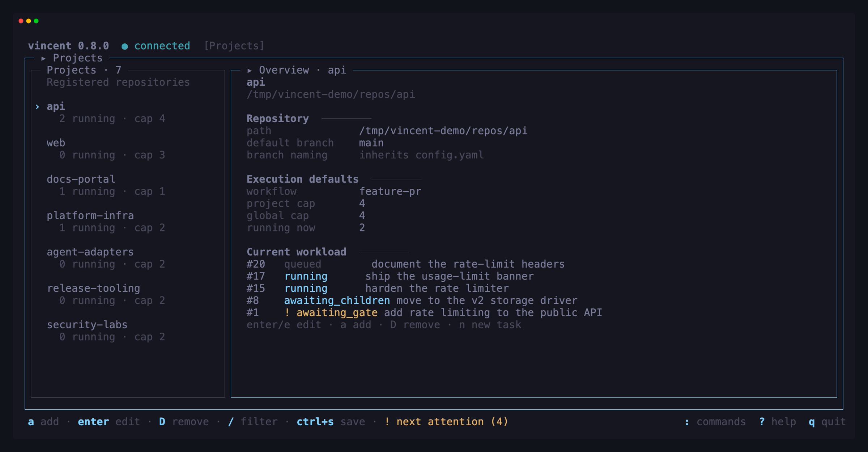Screen dimensions: 868x452
Task: Click the green connected status dot
Action: pos(124,46)
